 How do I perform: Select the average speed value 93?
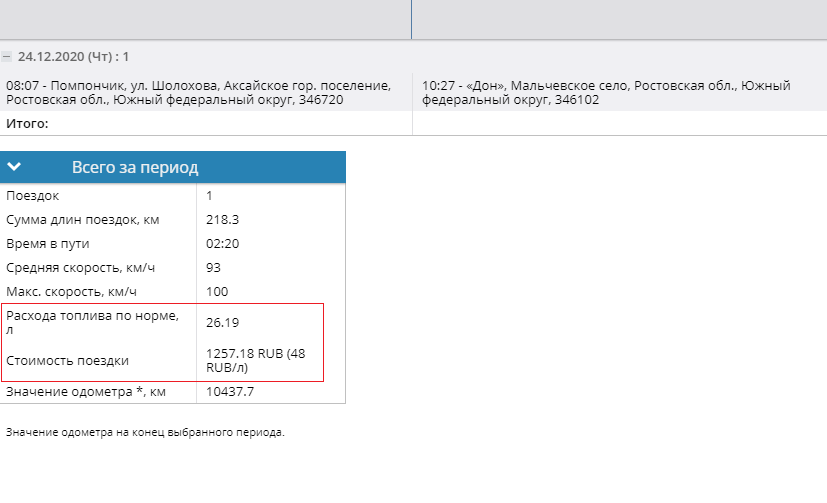[x=213, y=267]
